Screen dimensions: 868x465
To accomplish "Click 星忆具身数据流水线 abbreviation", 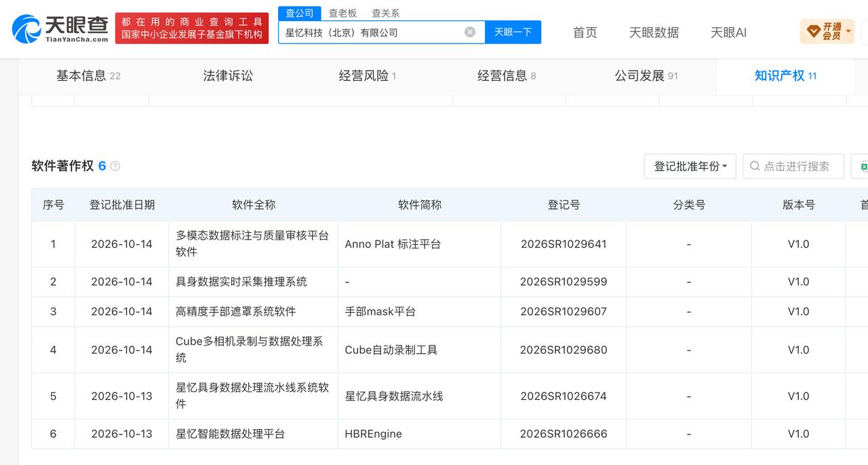I will 394,396.
